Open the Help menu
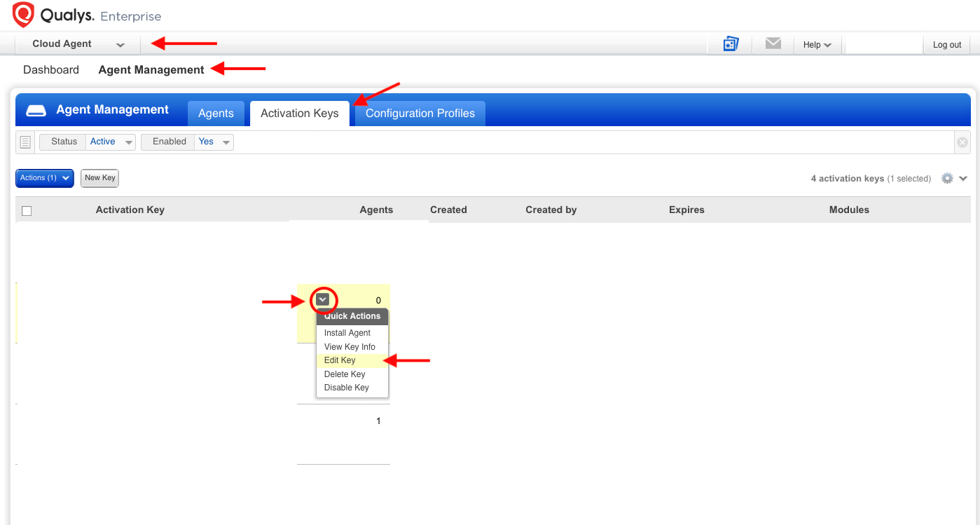The width and height of the screenshot is (980, 525). 817,44
